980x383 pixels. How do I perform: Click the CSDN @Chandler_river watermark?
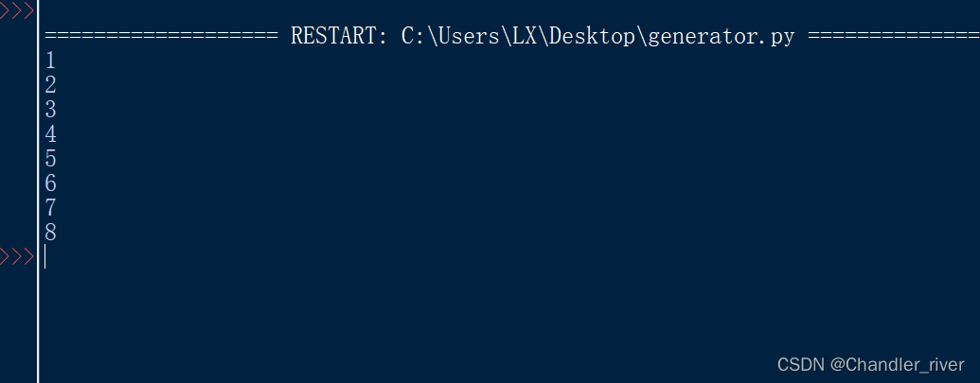(x=870, y=364)
